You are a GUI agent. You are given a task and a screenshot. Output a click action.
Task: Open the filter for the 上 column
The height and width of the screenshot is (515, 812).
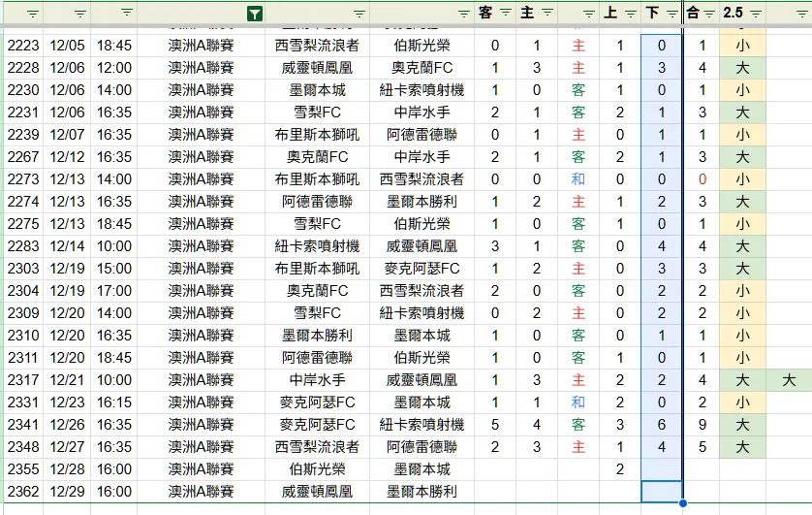tap(630, 13)
